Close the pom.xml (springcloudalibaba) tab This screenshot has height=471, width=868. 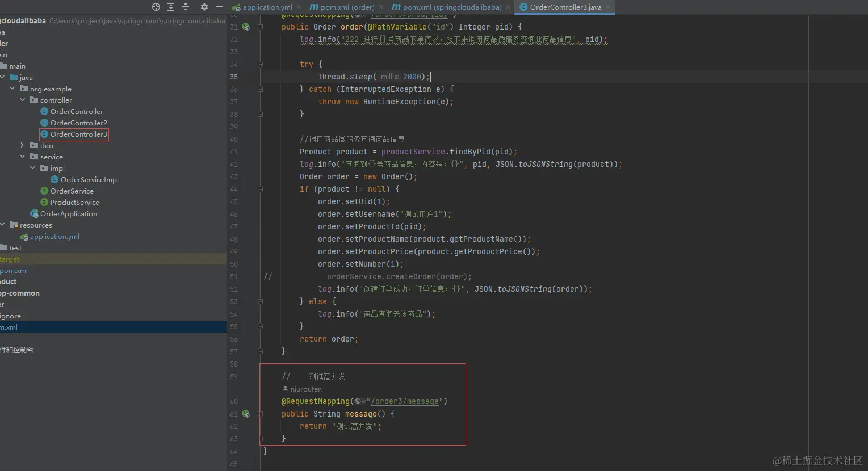(x=508, y=7)
